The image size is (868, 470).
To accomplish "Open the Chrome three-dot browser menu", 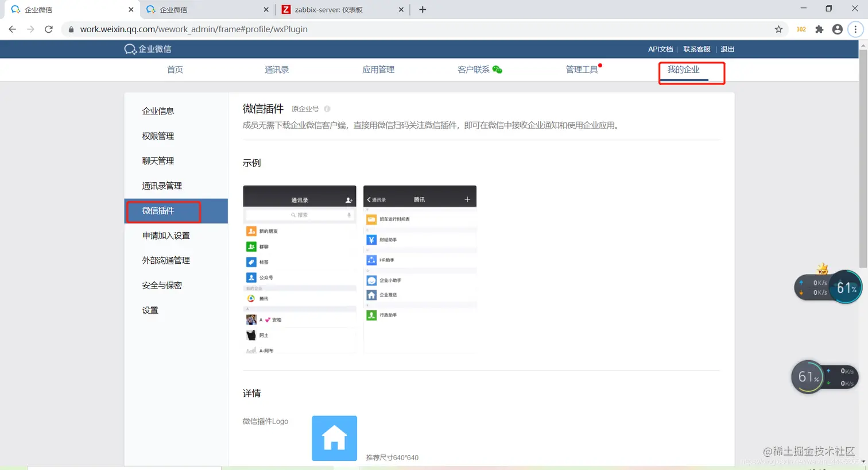I will tap(856, 29).
